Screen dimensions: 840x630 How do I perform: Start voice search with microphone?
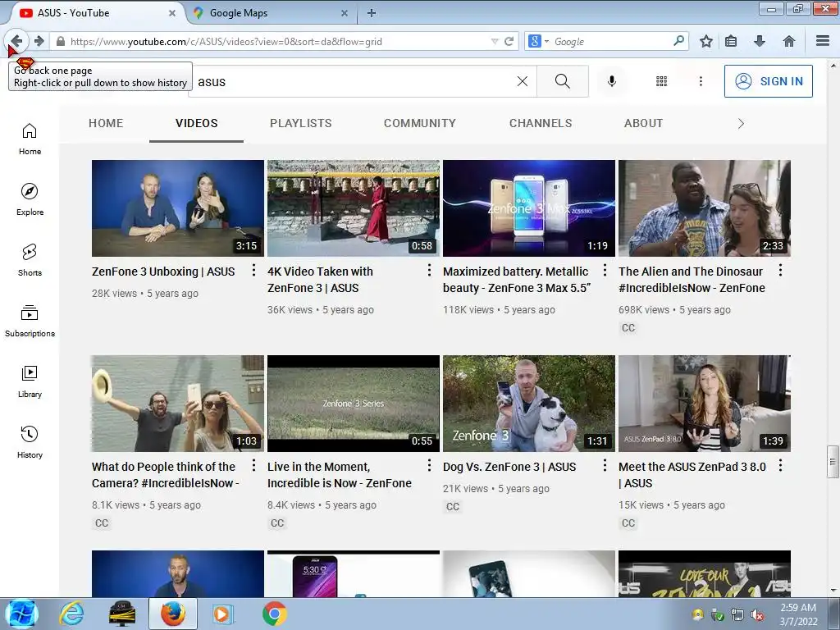(611, 81)
